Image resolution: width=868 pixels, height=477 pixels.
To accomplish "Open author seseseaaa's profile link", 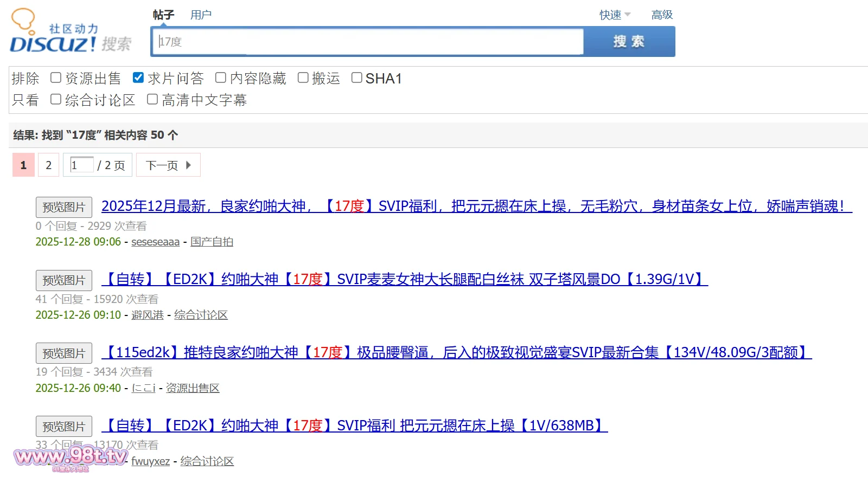I will click(x=155, y=242).
